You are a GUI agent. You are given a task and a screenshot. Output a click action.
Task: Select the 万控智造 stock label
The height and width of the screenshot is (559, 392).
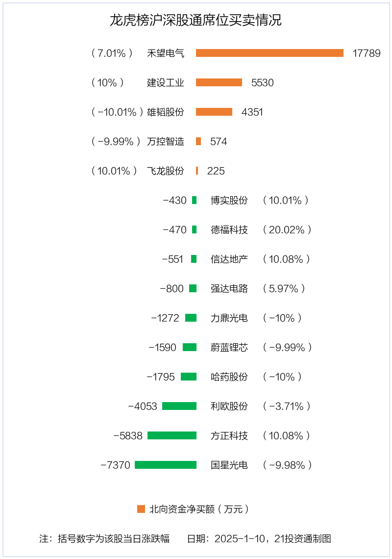pyautogui.click(x=166, y=142)
